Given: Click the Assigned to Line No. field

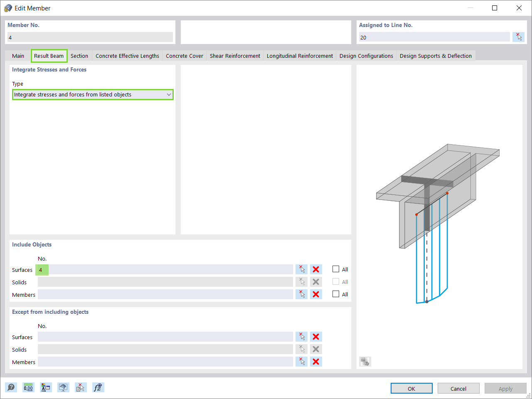Looking at the screenshot, I should coord(434,37).
